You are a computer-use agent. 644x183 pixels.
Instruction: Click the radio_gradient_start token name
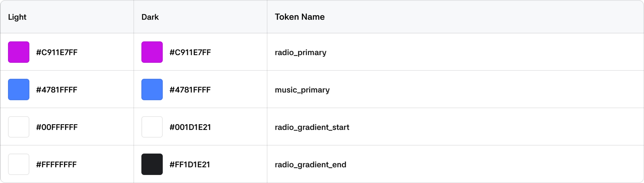(312, 127)
